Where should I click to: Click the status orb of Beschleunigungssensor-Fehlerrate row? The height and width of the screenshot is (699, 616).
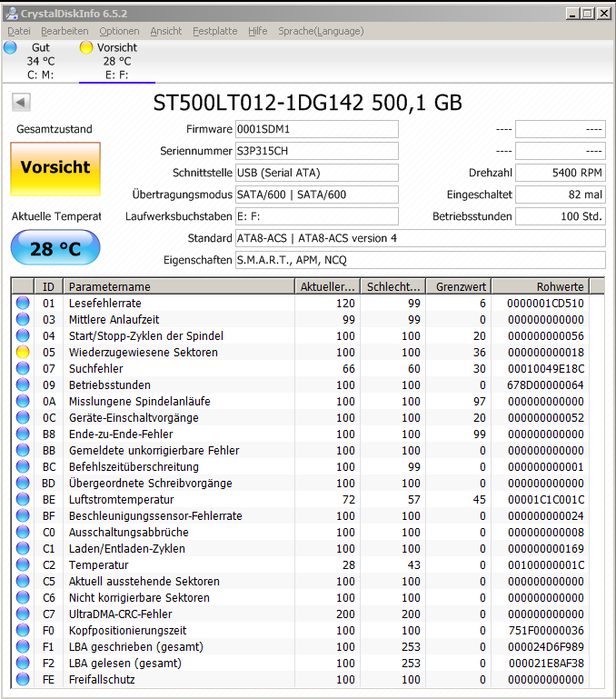[23, 515]
